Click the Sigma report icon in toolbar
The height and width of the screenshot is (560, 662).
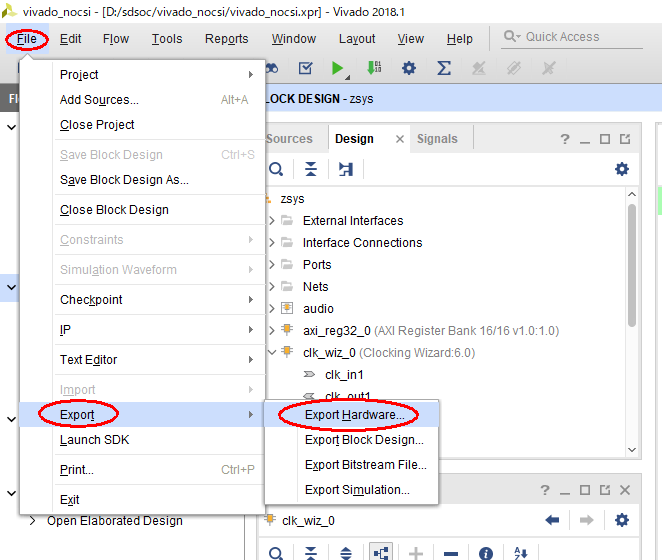(444, 68)
